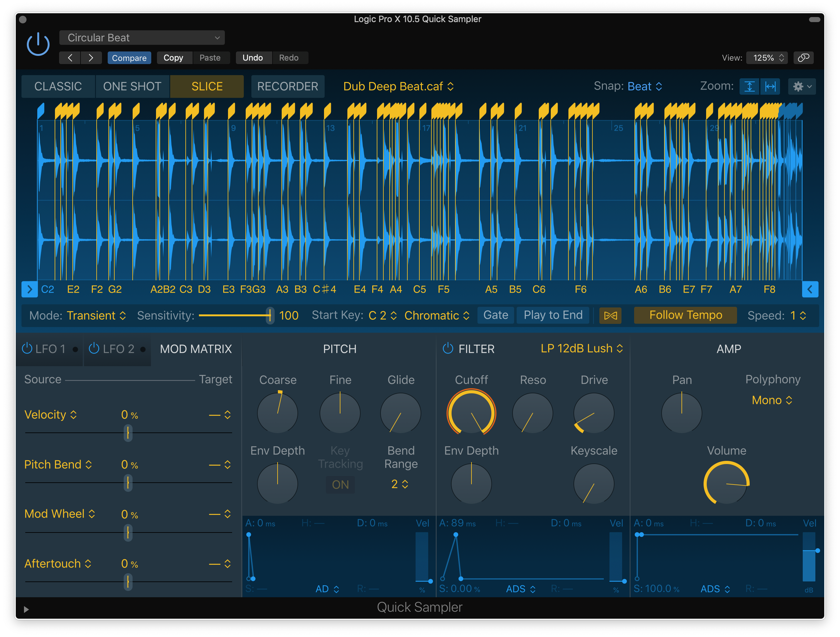This screenshot has width=840, height=637.
Task: Switch to the CLASSIC mode tab
Action: (x=58, y=86)
